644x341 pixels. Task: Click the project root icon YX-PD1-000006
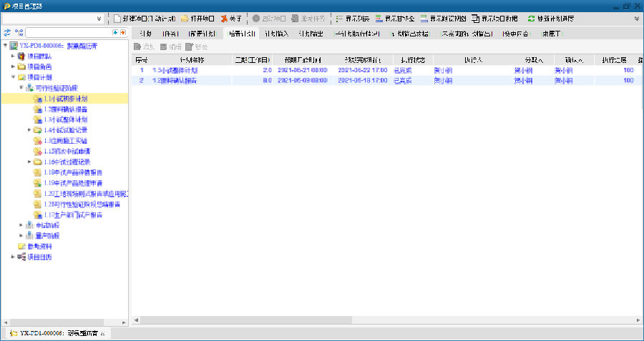pos(13,45)
